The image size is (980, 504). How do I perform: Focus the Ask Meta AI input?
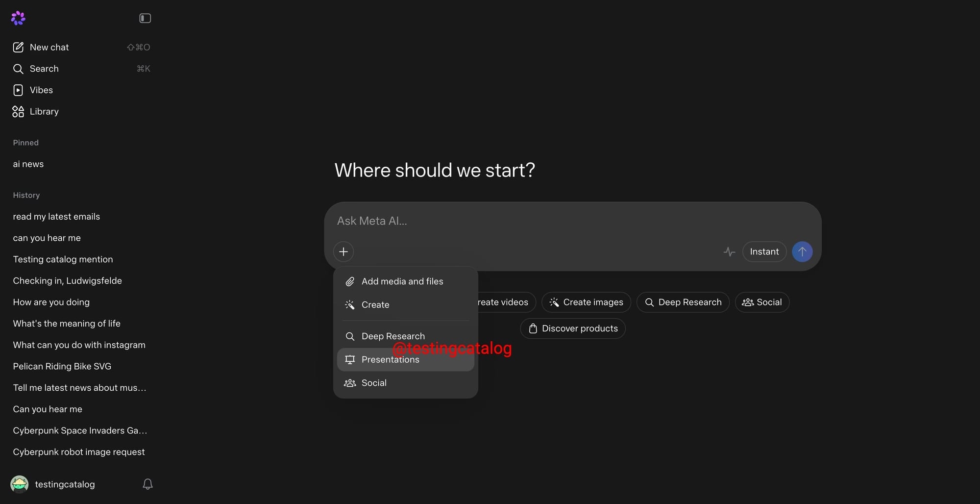point(572,221)
